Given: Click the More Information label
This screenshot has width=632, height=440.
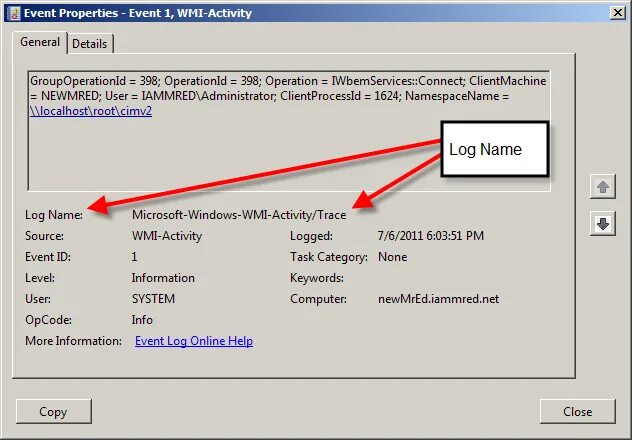Looking at the screenshot, I should [x=73, y=341].
